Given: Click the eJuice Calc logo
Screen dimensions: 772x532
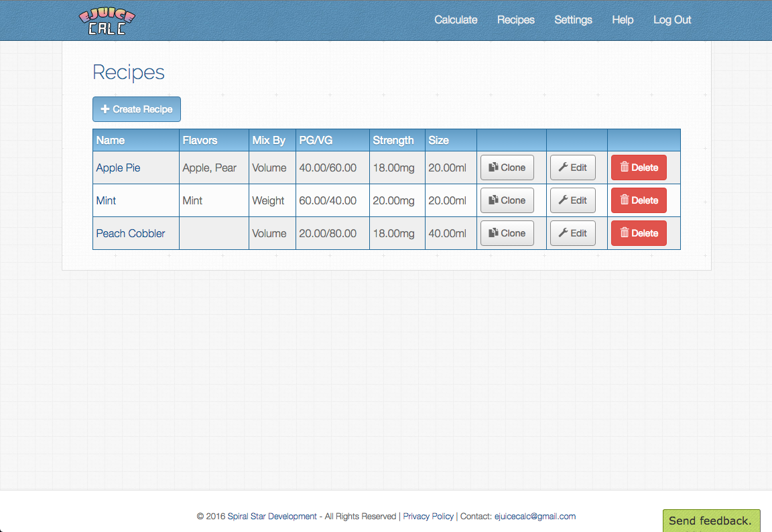Looking at the screenshot, I should point(107,20).
